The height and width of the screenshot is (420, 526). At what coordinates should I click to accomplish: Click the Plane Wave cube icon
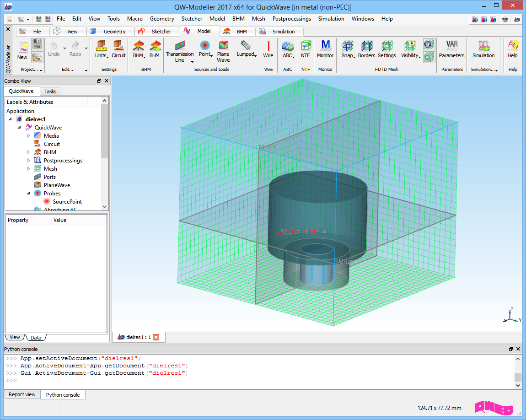coord(223,45)
